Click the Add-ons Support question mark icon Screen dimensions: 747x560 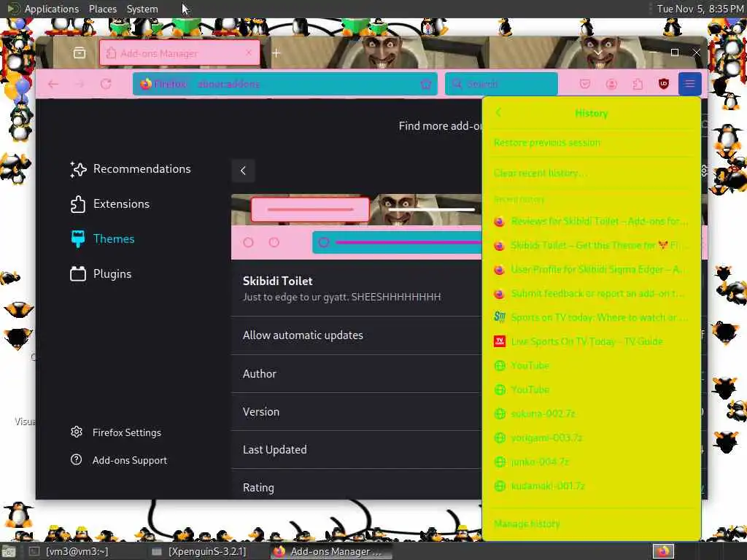coord(76,459)
